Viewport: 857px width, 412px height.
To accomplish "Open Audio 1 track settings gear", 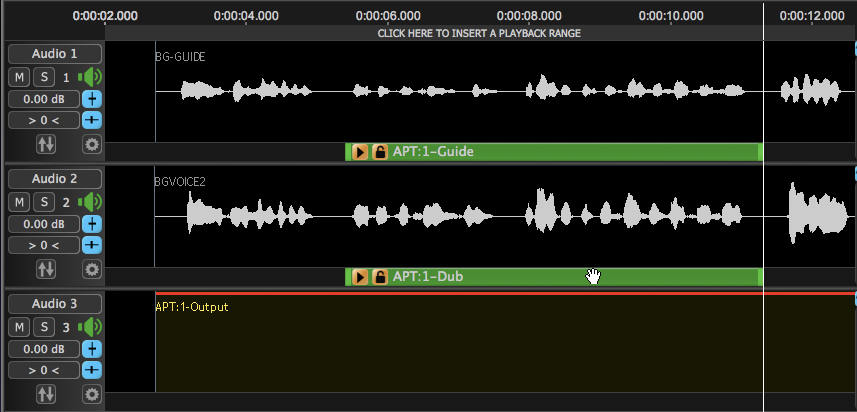I will pos(92,144).
